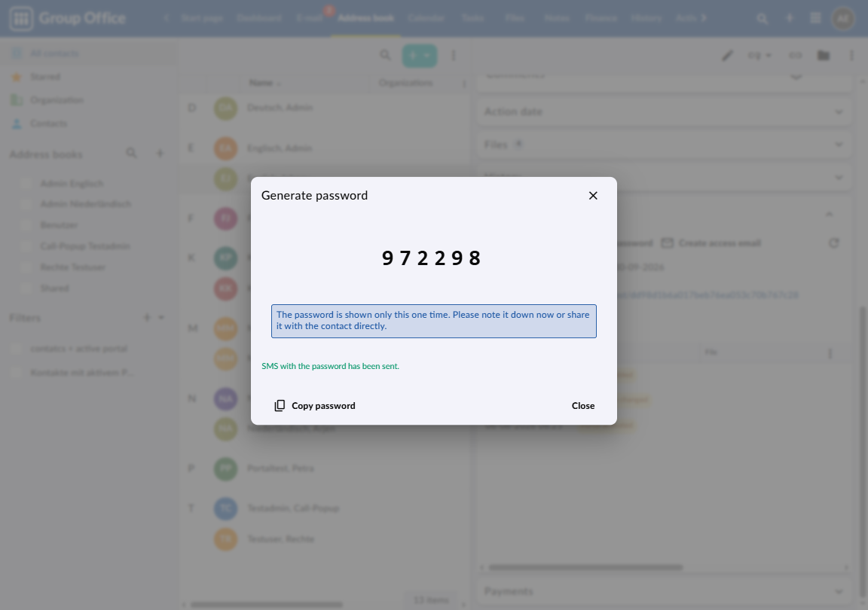This screenshot has height=610, width=868.
Task: Open the Notes tab
Action: tap(557, 18)
